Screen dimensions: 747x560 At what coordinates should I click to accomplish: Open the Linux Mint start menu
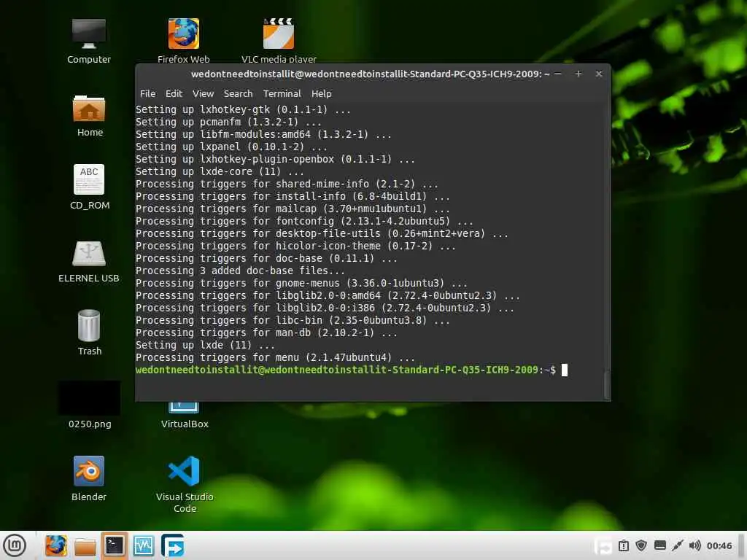(15, 545)
